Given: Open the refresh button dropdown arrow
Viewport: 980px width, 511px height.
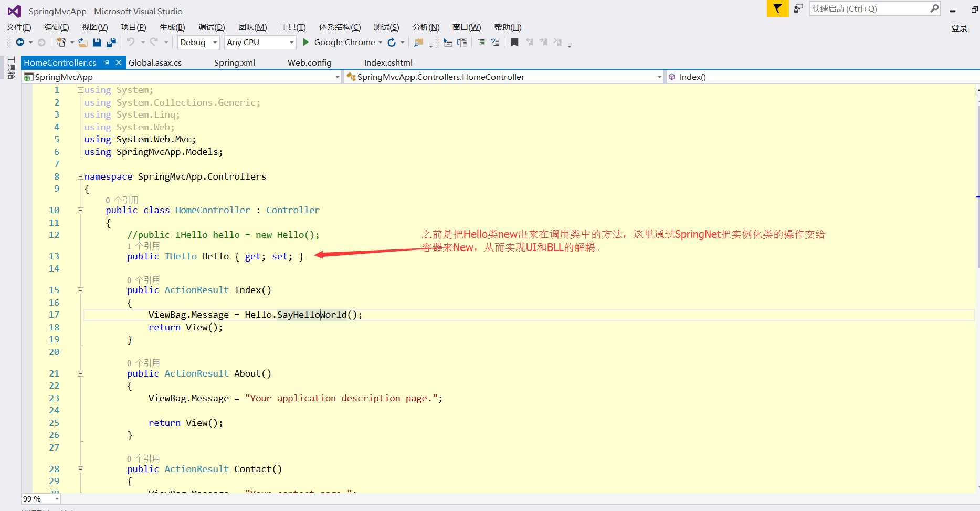Looking at the screenshot, I should 403,43.
